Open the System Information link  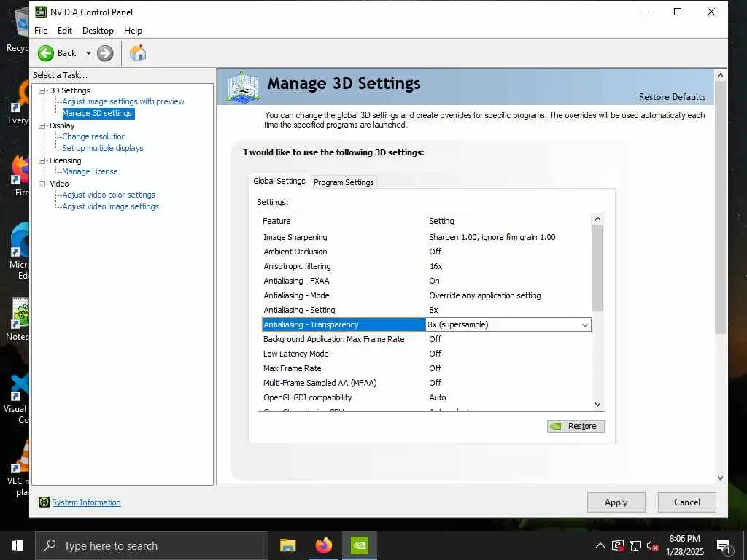point(86,502)
